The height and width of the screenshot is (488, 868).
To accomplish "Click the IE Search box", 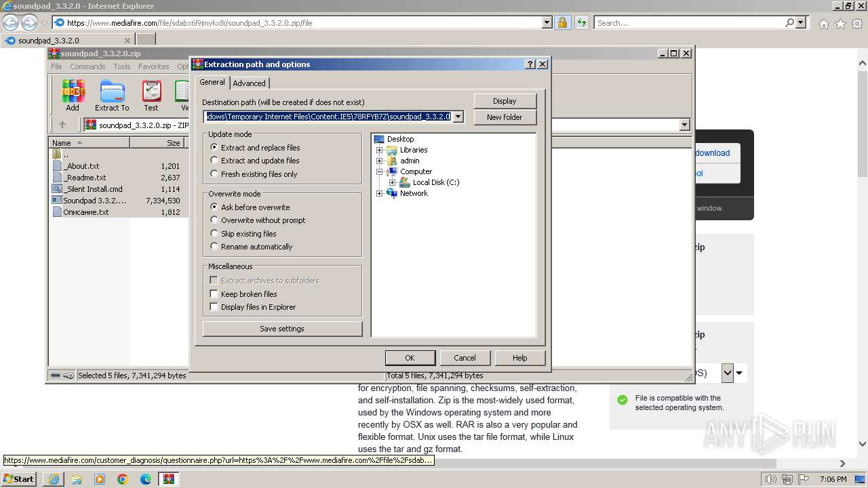I will [688, 22].
